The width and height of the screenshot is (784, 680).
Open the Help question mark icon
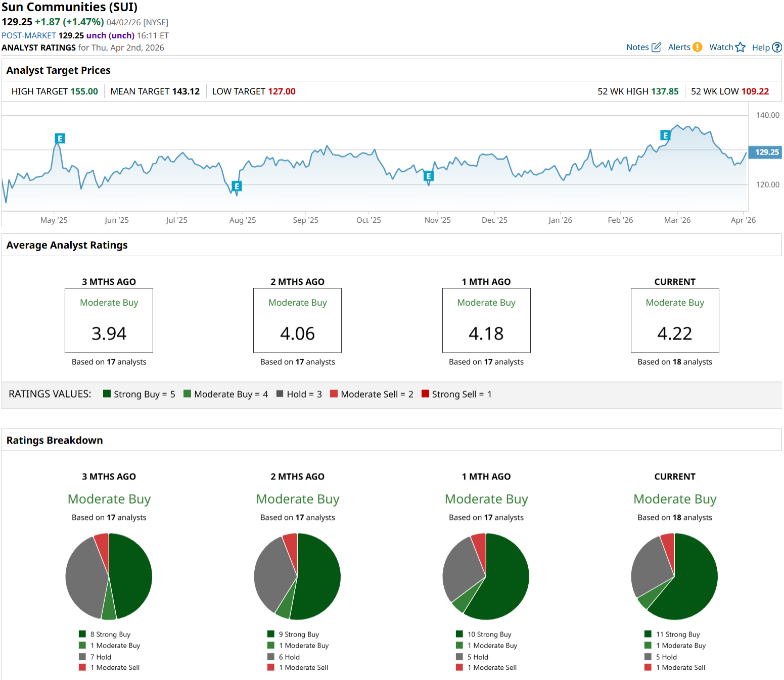tap(776, 47)
